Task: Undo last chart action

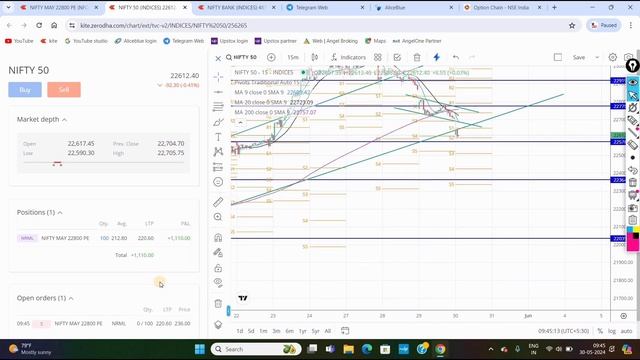Action: click(456, 57)
